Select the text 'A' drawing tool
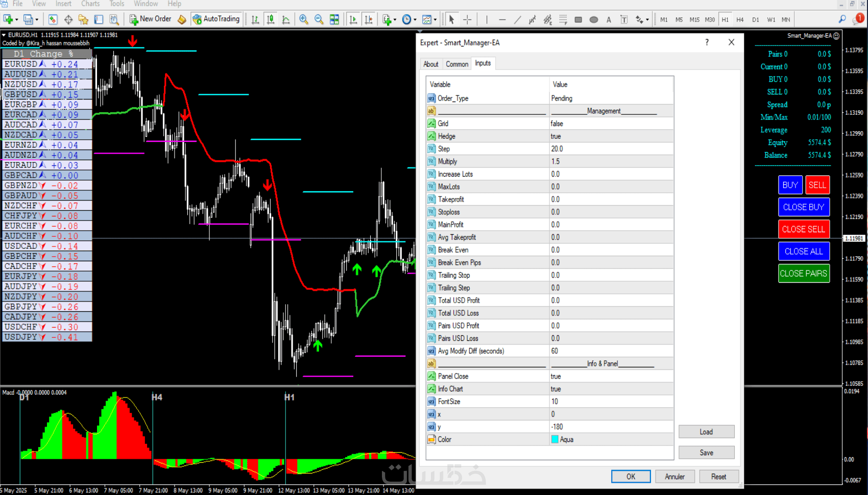The image size is (868, 495). 609,19
